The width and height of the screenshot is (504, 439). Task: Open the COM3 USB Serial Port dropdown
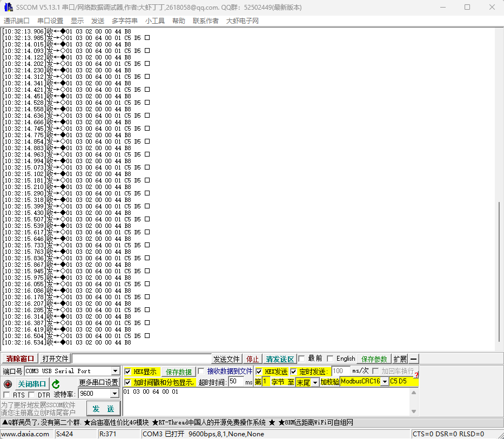(116, 371)
